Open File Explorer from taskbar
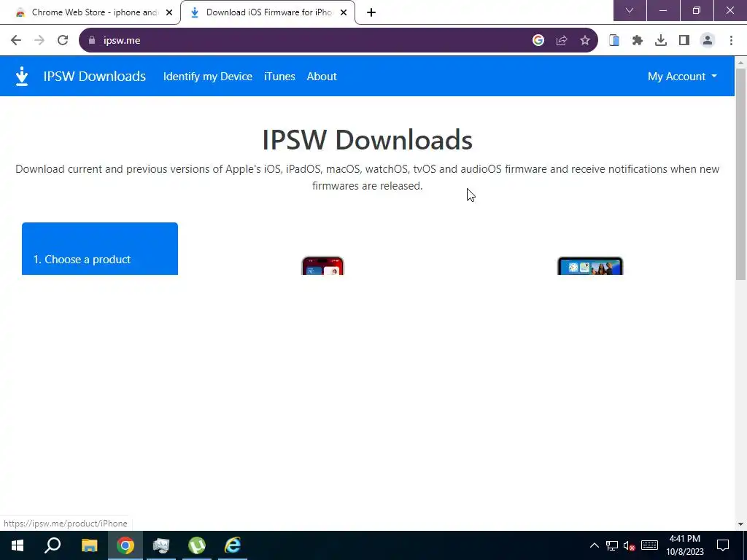This screenshot has width=747, height=560. (x=89, y=545)
